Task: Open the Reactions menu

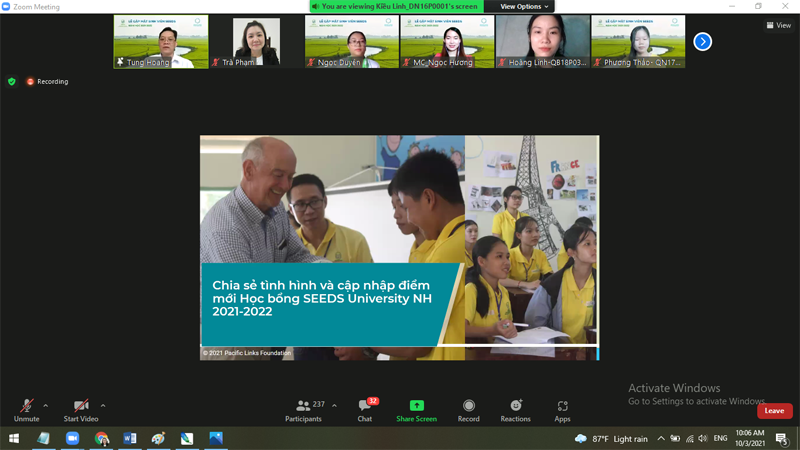Action: [x=515, y=410]
